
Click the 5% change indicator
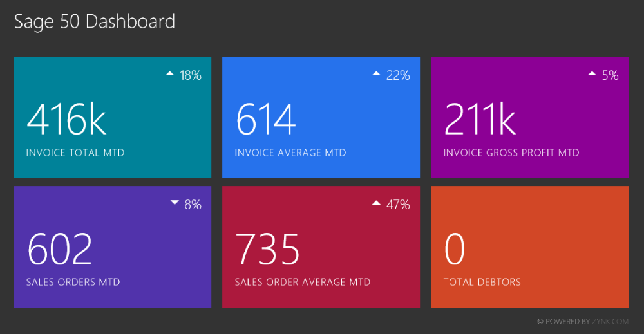pyautogui.click(x=611, y=75)
